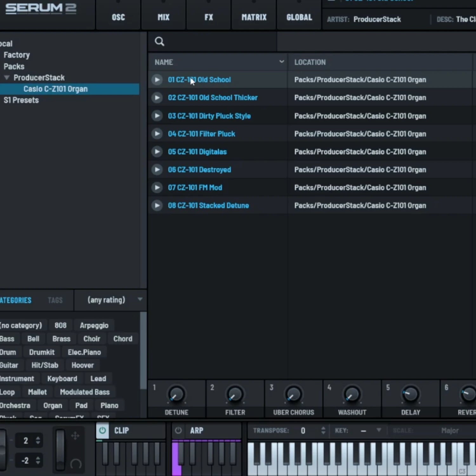This screenshot has width=476, height=476.
Task: Open the FX tab
Action: tap(208, 17)
